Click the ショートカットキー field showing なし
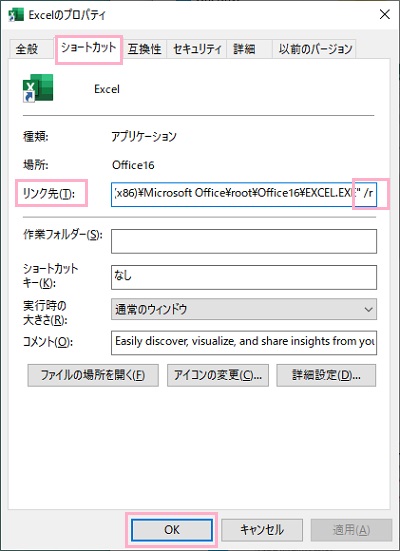The height and width of the screenshot is (551, 400). point(244,277)
